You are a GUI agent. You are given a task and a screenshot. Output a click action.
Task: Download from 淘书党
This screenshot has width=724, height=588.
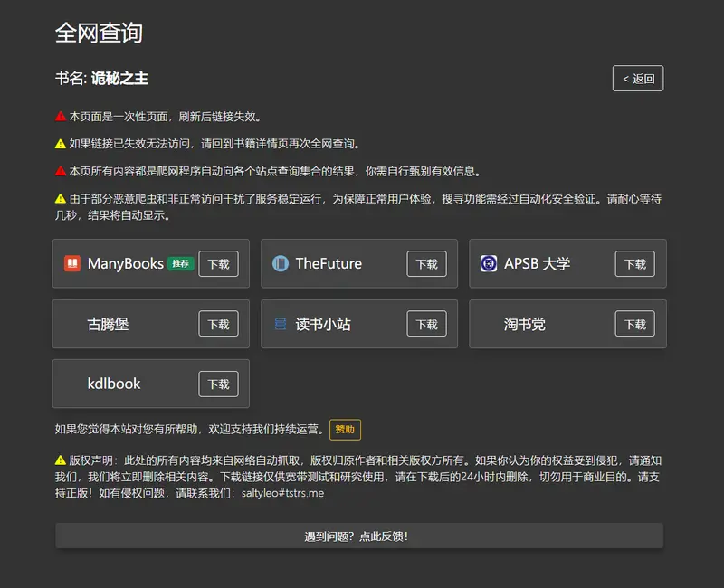[x=635, y=324]
